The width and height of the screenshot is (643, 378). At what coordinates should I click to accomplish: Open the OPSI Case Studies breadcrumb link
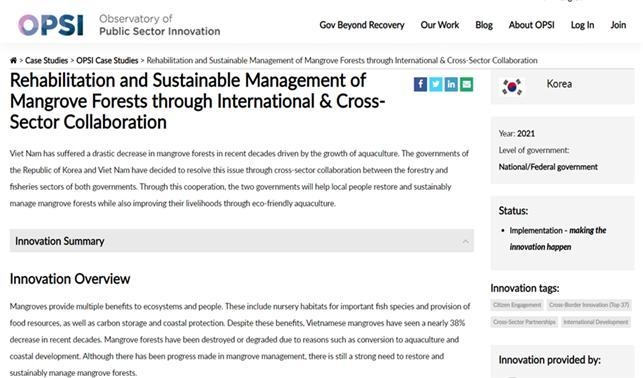pos(107,60)
